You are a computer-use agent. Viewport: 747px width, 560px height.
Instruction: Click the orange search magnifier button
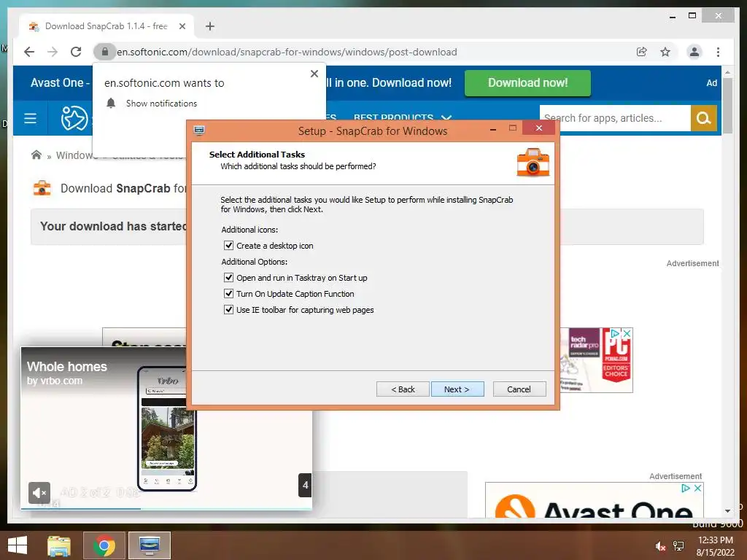pyautogui.click(x=704, y=118)
